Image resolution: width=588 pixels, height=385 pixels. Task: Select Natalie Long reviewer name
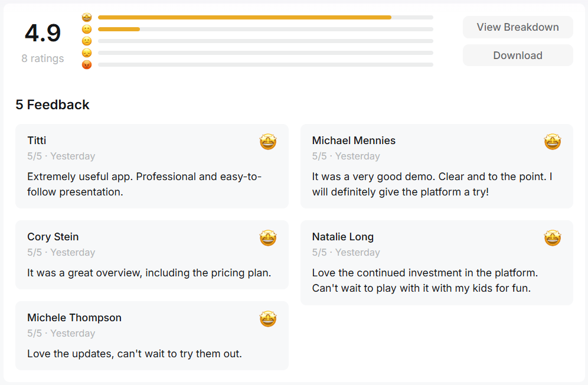point(343,237)
